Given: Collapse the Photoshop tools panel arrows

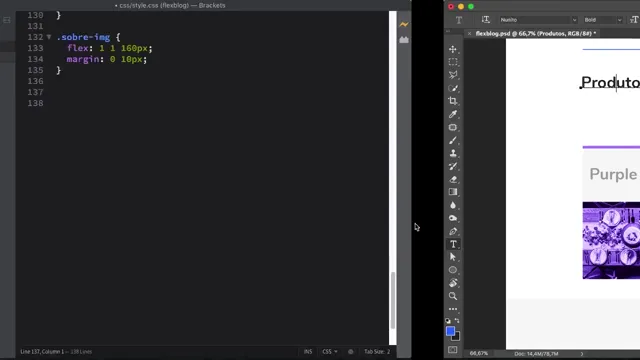Looking at the screenshot, I should [x=448, y=31].
